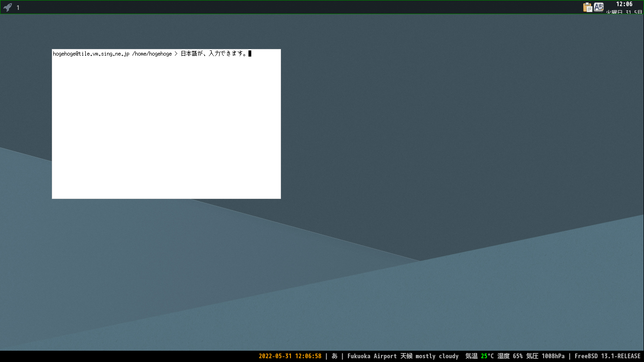Click the terminal block cursor

click(250, 54)
